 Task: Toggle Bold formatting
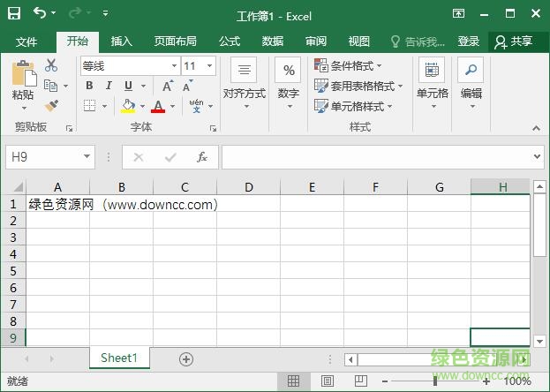(x=89, y=86)
